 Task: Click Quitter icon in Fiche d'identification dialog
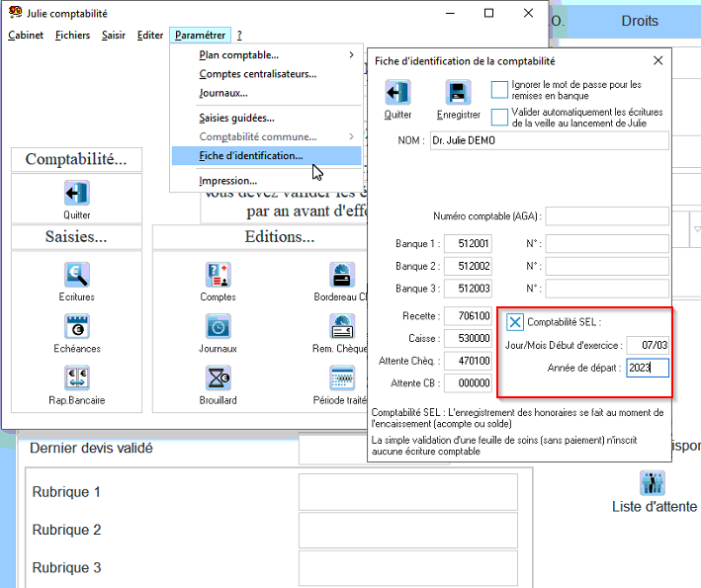click(397, 93)
